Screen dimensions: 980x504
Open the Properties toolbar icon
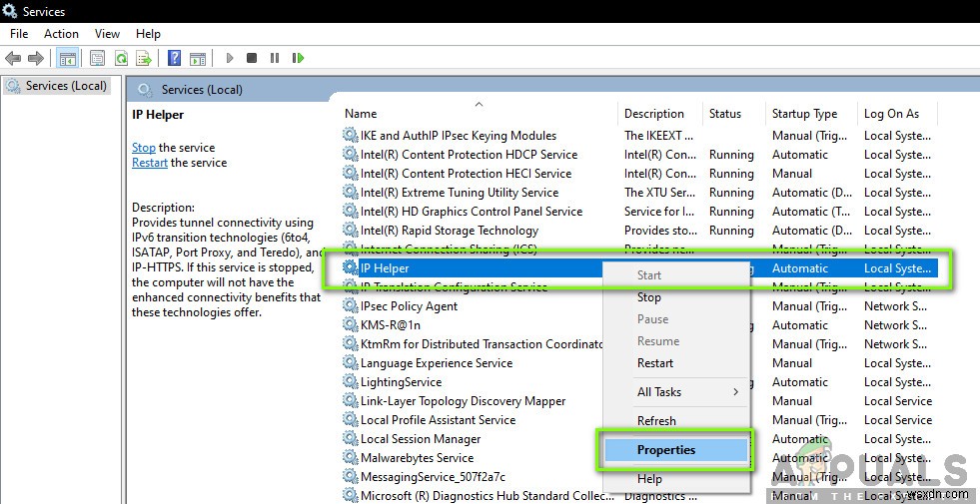coord(98,58)
